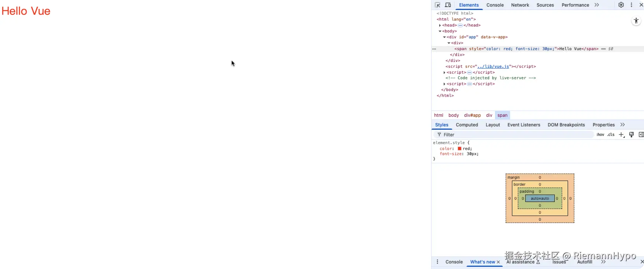Open the drawer three-dot menu
Viewport: 644px width, 269px height.
coord(437,262)
